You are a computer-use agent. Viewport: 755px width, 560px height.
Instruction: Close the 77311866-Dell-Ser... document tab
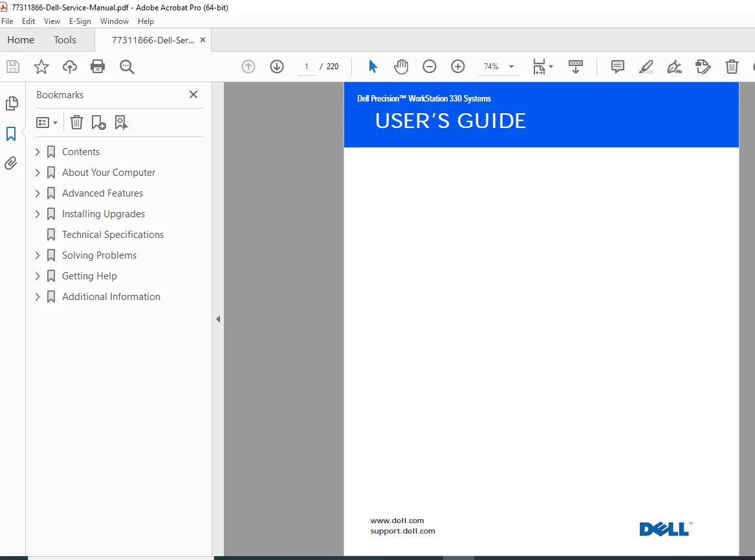[202, 40]
